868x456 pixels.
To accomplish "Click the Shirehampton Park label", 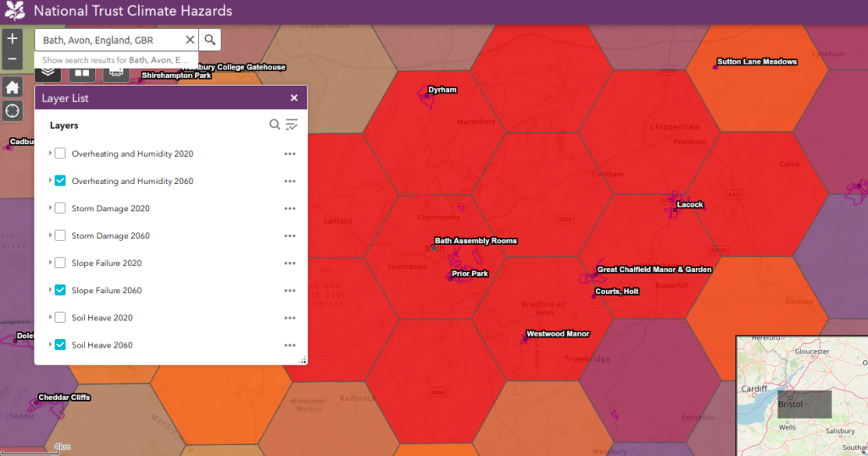I will click(176, 75).
